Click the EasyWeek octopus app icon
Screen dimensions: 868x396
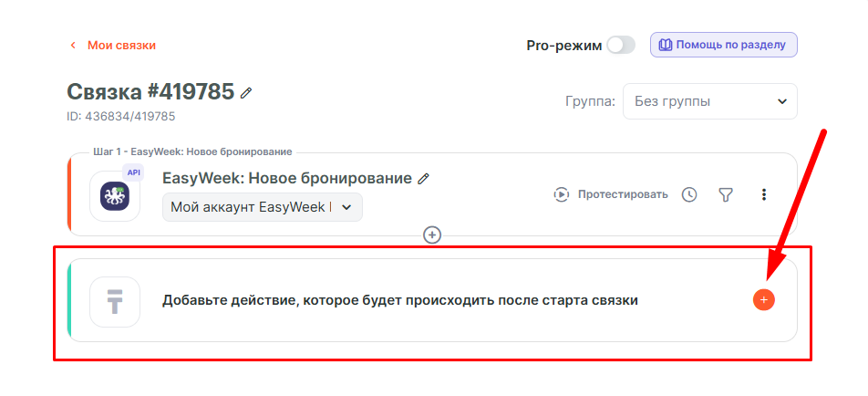click(x=115, y=196)
